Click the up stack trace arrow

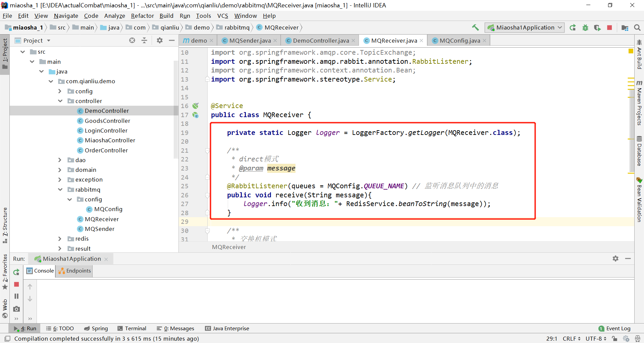coord(30,287)
